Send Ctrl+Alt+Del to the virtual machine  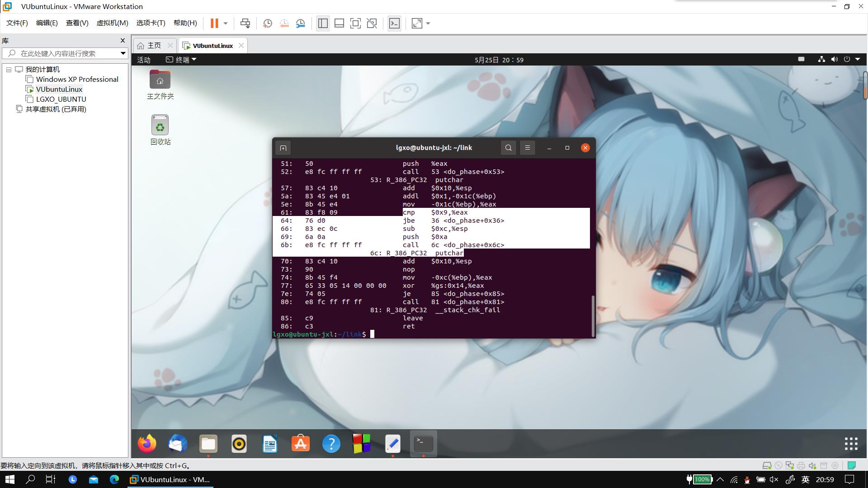245,23
